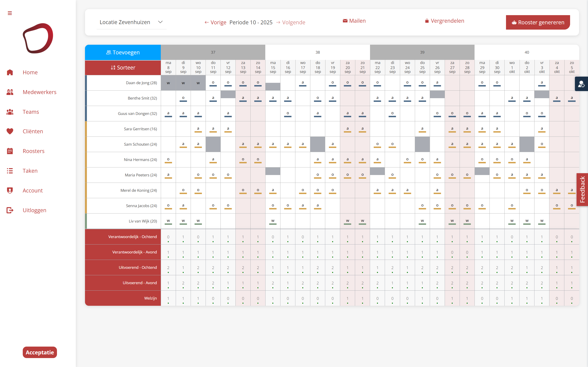Go to Volgende period
The width and height of the screenshot is (588, 367).
291,22
